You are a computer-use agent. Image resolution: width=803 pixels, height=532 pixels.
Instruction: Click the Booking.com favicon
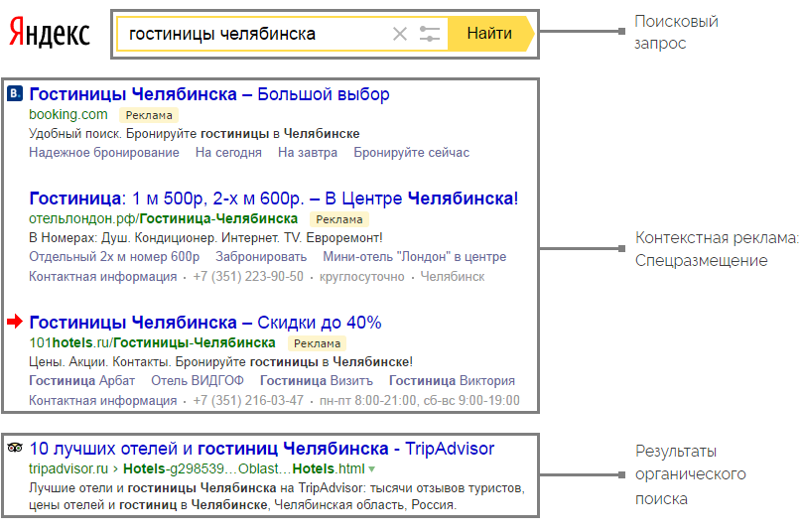point(15,94)
